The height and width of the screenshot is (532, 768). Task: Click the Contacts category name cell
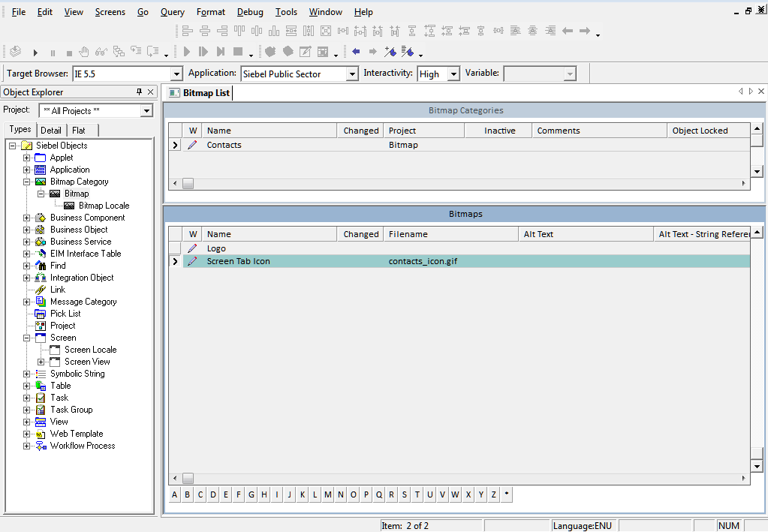tap(270, 145)
